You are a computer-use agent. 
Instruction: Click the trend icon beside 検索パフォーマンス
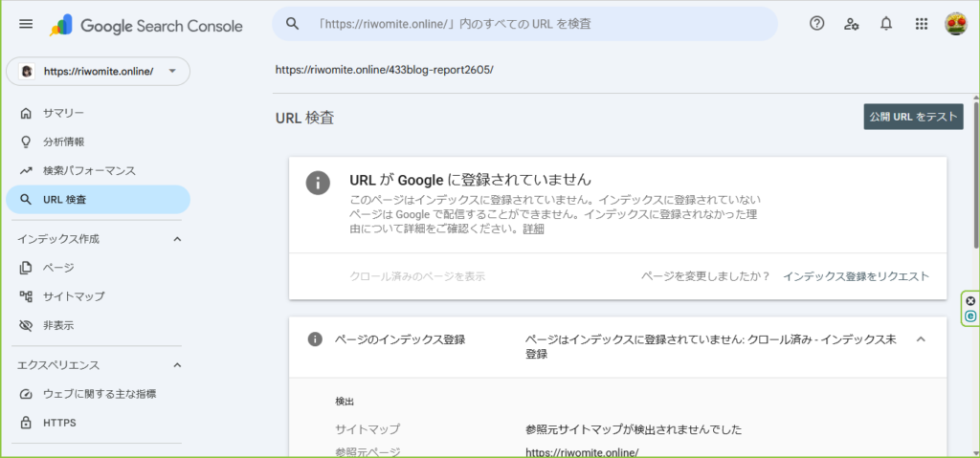click(x=26, y=170)
